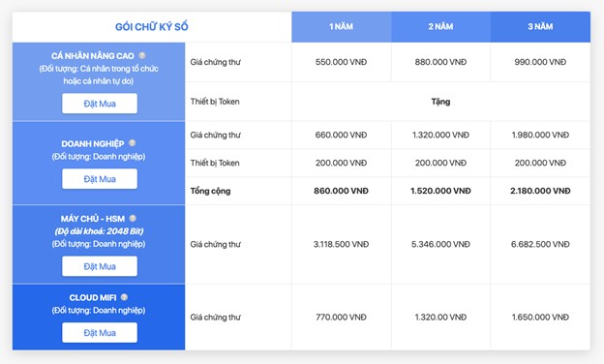Click total 2.180.000 VNĐ for 3 years
This screenshot has height=364, width=604.
[x=540, y=191]
